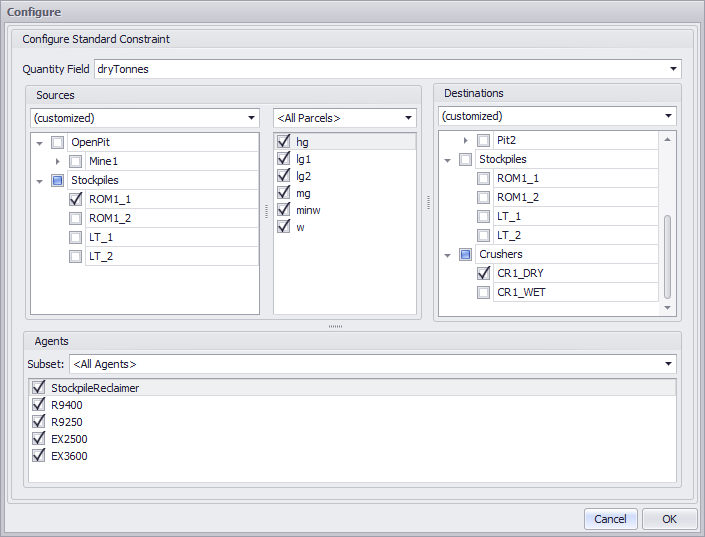
Task: Uncheck the hg parcel checkbox
Action: point(284,142)
